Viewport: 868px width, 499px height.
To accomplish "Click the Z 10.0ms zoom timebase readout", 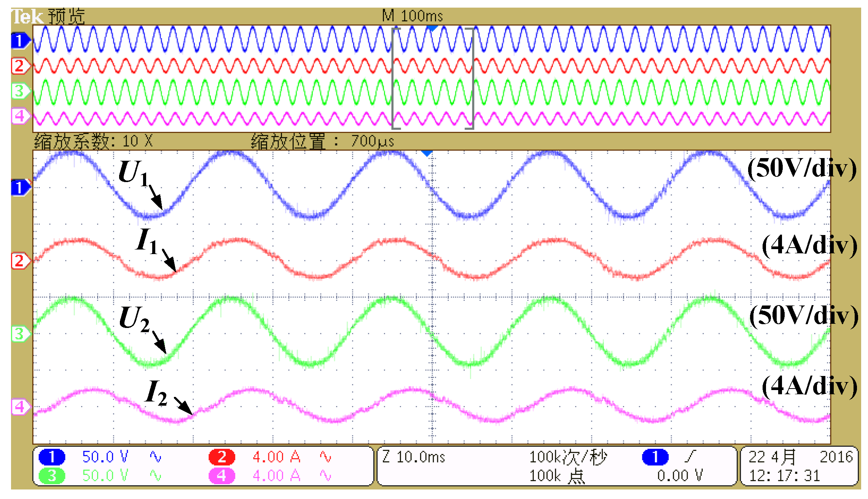I will coord(414,457).
